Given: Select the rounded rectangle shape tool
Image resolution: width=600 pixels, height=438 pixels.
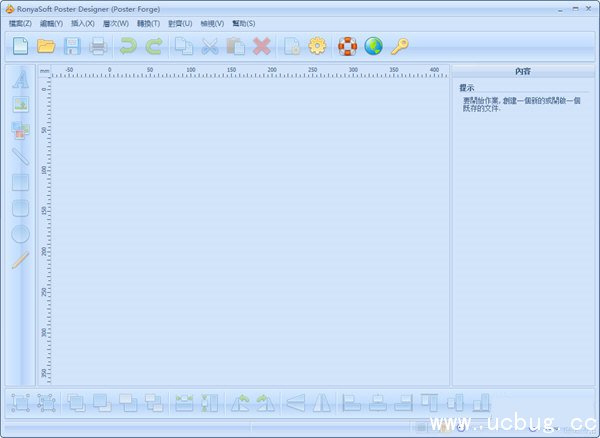Looking at the screenshot, I should tap(20, 208).
